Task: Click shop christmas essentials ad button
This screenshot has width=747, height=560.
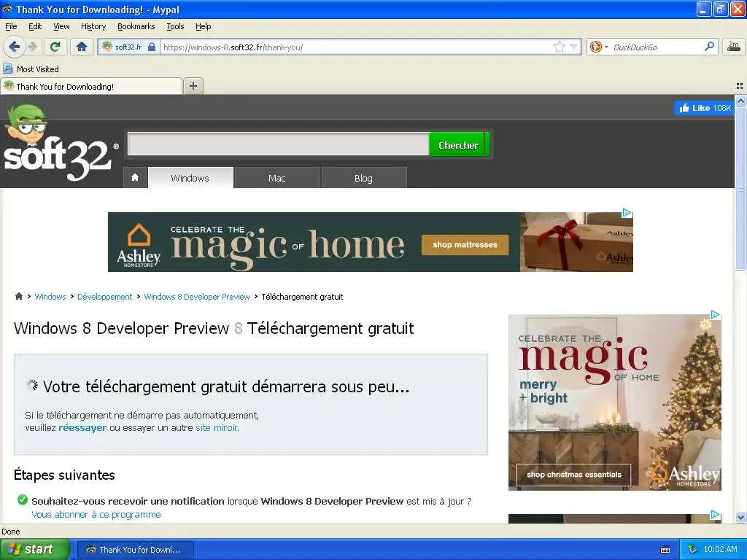Action: pyautogui.click(x=574, y=474)
